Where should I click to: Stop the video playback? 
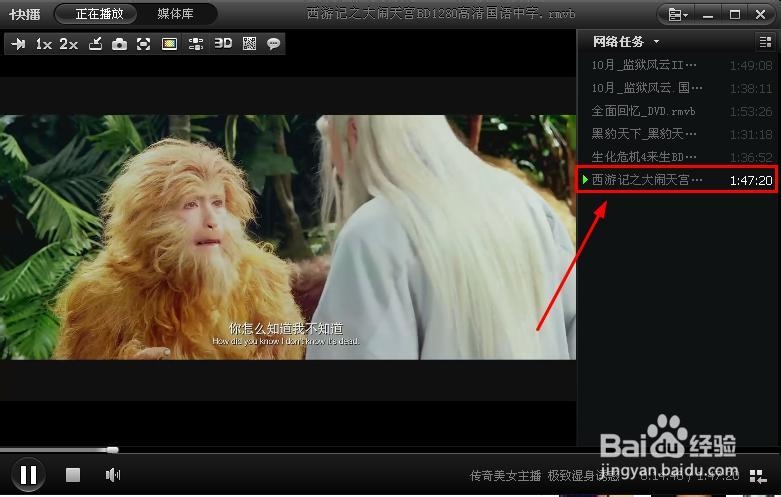tap(73, 475)
